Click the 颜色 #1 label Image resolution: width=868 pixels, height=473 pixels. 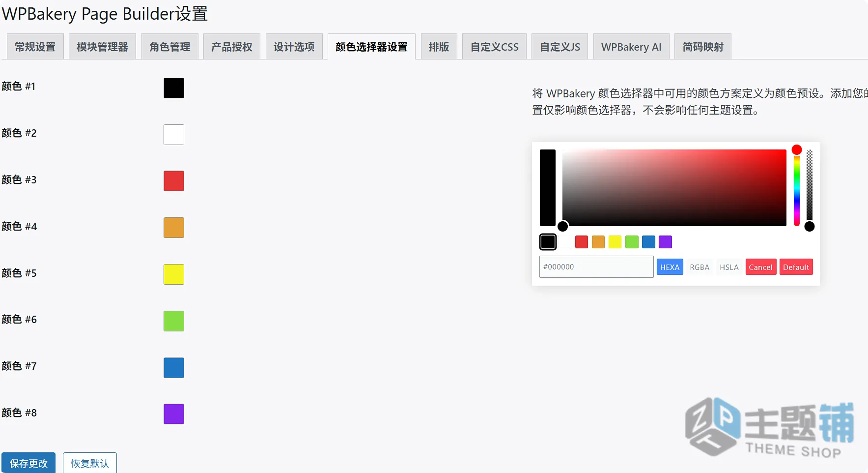(x=19, y=87)
